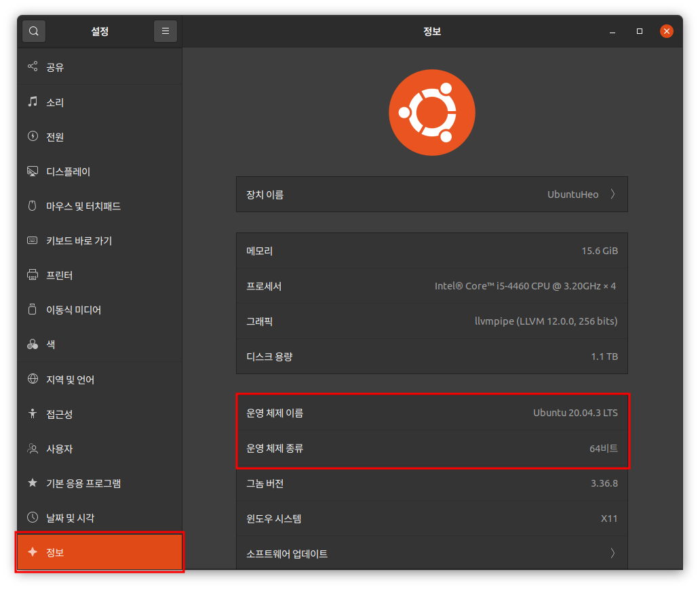The height and width of the screenshot is (589, 700).
Task: Select 이동식 미디어 in sidebar
Action: pos(100,310)
